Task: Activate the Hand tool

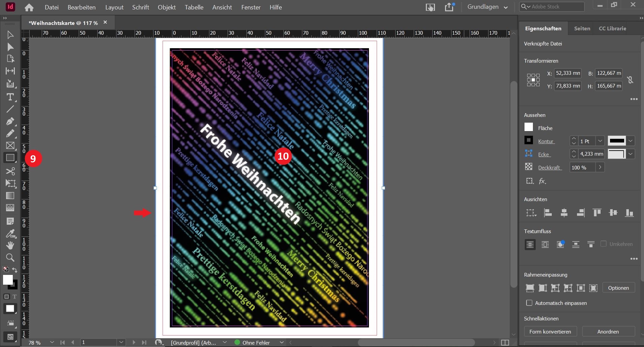Action: pos(10,245)
